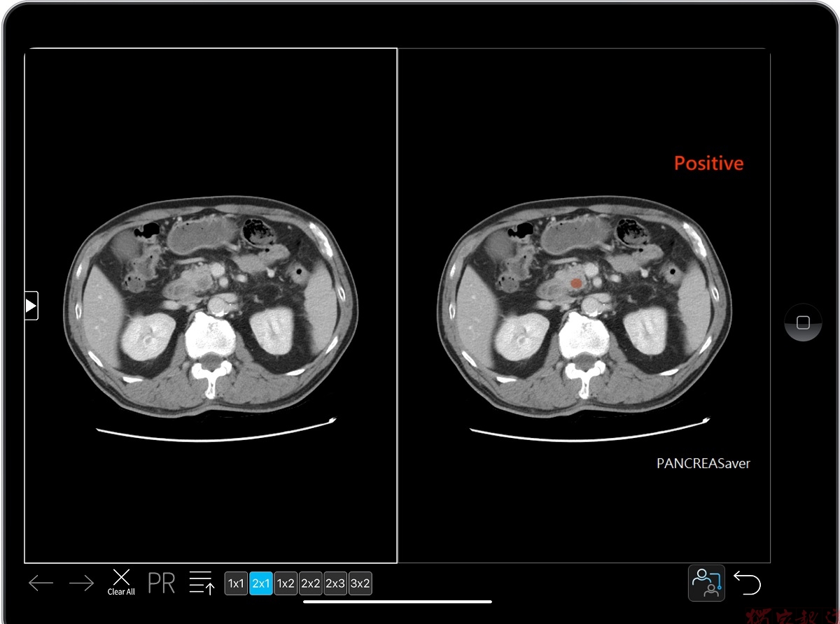
Task: Open the sort list icon with up arrow
Action: [x=202, y=583]
